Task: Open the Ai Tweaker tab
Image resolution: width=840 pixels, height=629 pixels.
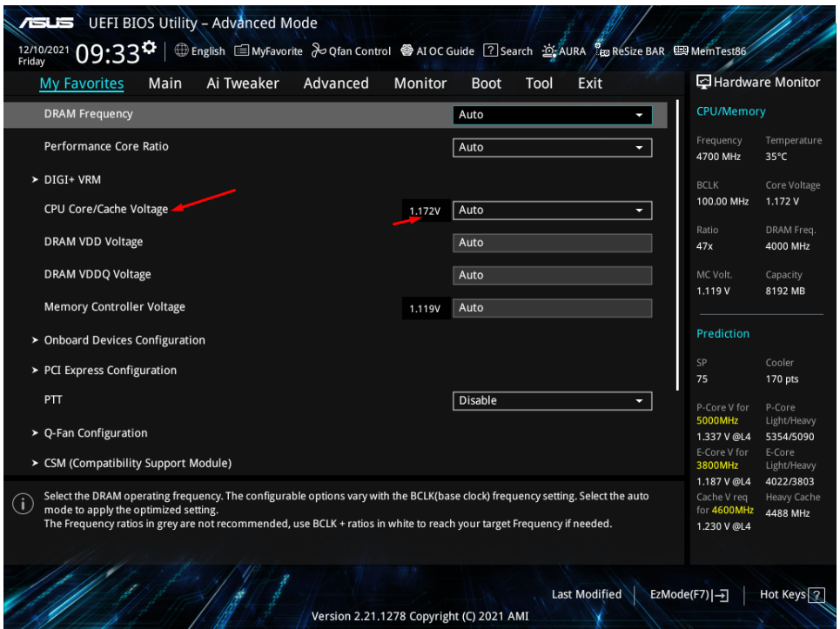Action: (x=243, y=84)
